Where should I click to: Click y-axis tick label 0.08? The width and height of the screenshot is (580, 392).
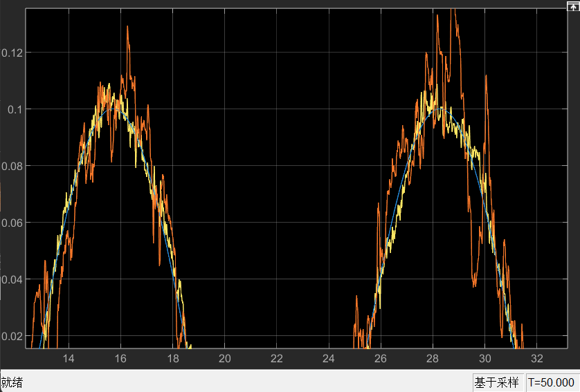pos(12,166)
